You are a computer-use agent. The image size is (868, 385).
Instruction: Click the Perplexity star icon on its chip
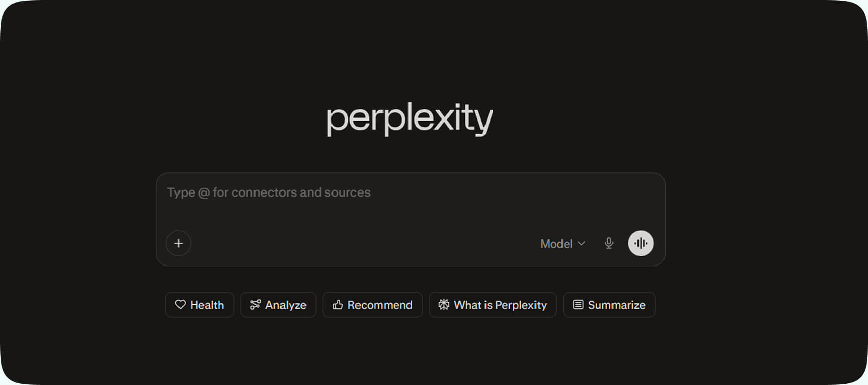[443, 305]
